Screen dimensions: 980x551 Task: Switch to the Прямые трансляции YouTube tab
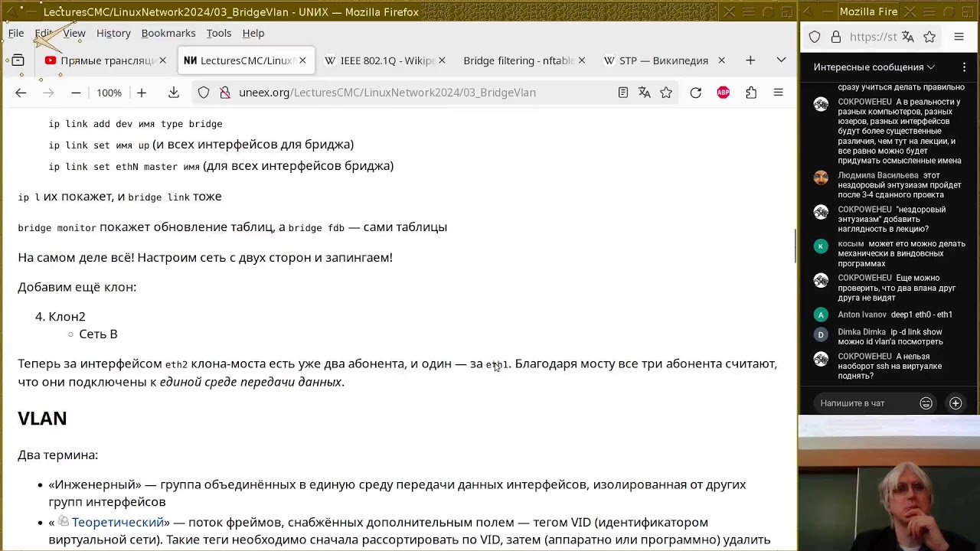click(x=106, y=60)
